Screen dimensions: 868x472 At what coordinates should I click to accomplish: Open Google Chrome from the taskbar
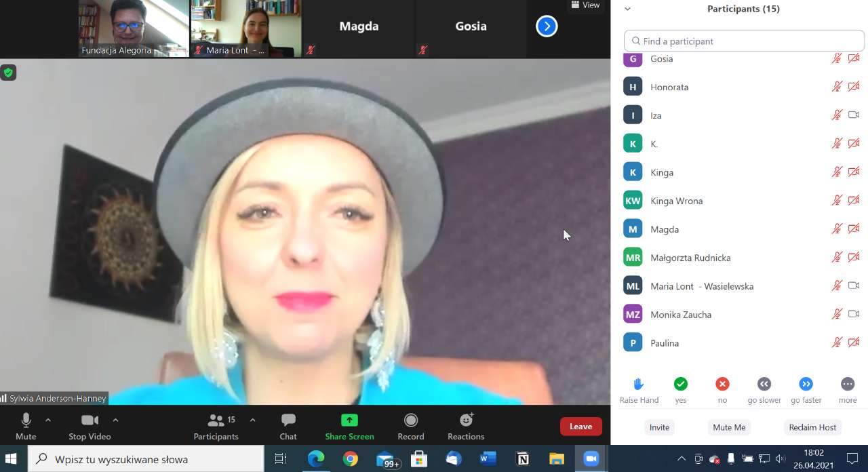(350, 459)
